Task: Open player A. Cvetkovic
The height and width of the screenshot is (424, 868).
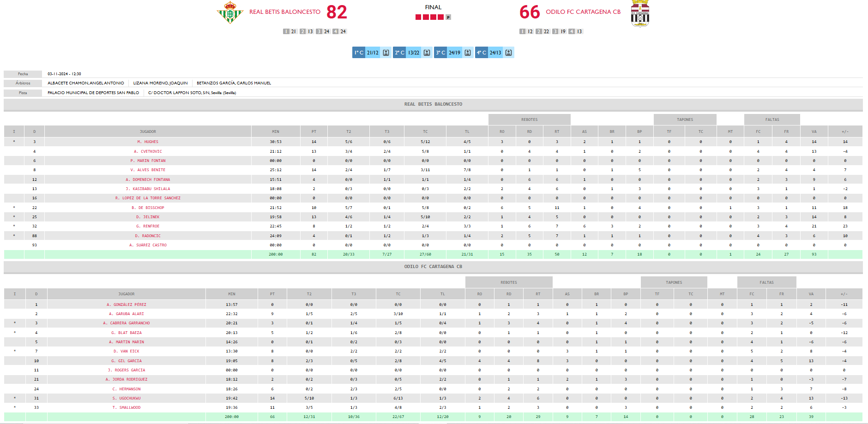Action: (x=148, y=151)
